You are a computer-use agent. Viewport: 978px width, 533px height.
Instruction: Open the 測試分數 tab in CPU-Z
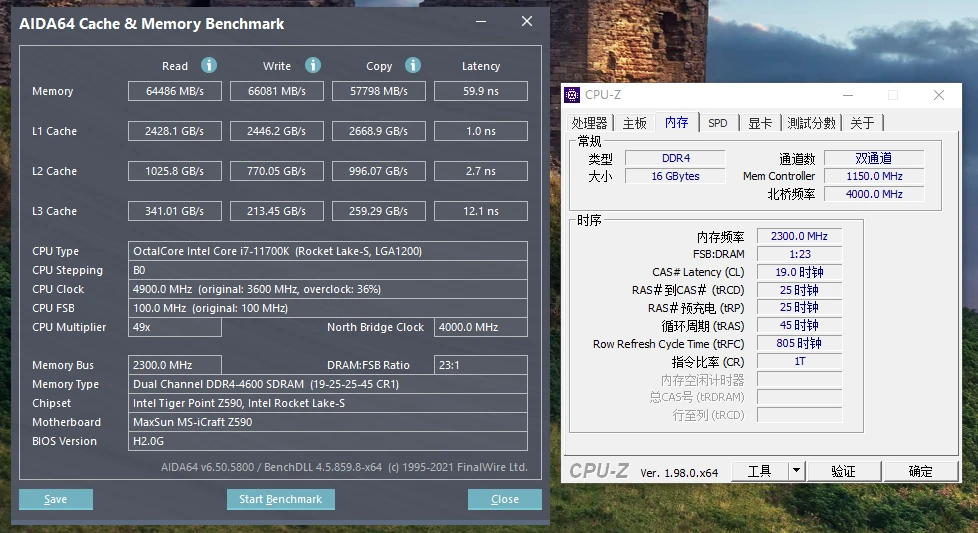click(811, 123)
